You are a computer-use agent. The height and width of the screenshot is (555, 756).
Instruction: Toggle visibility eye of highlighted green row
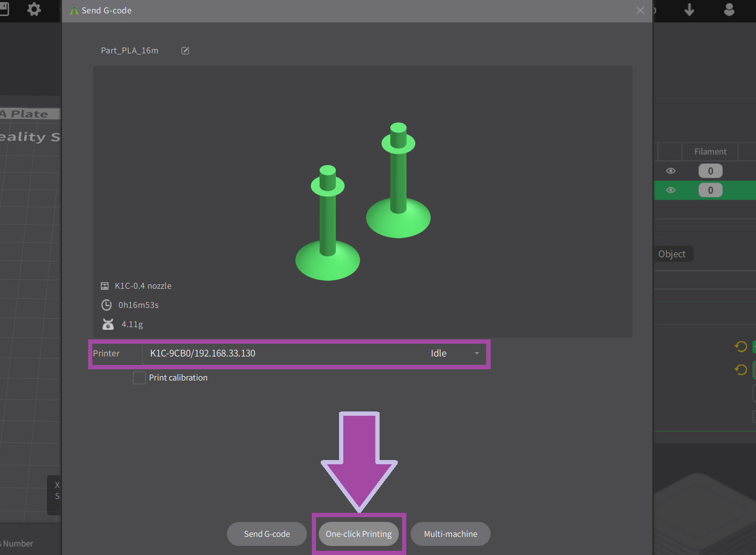(671, 190)
